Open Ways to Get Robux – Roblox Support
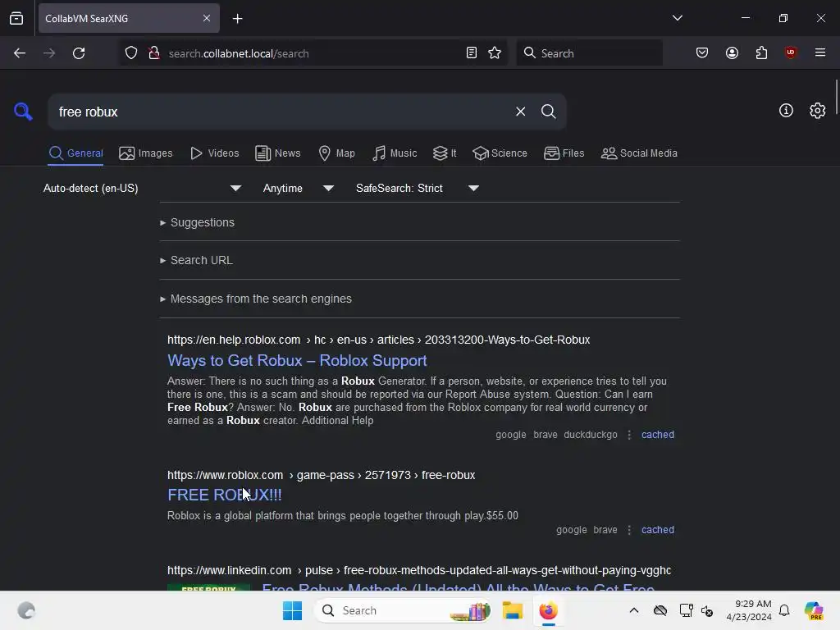This screenshot has width=840, height=630. pyautogui.click(x=297, y=361)
